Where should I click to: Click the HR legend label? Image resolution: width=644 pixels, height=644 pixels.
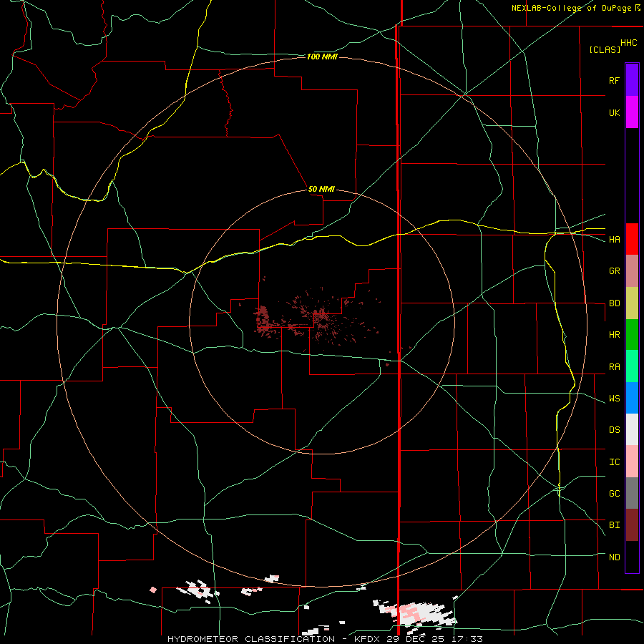click(x=614, y=335)
